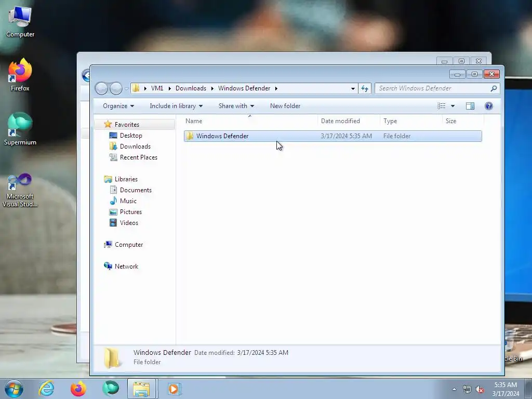
Task: Sort by the Size column header
Action: 463,121
